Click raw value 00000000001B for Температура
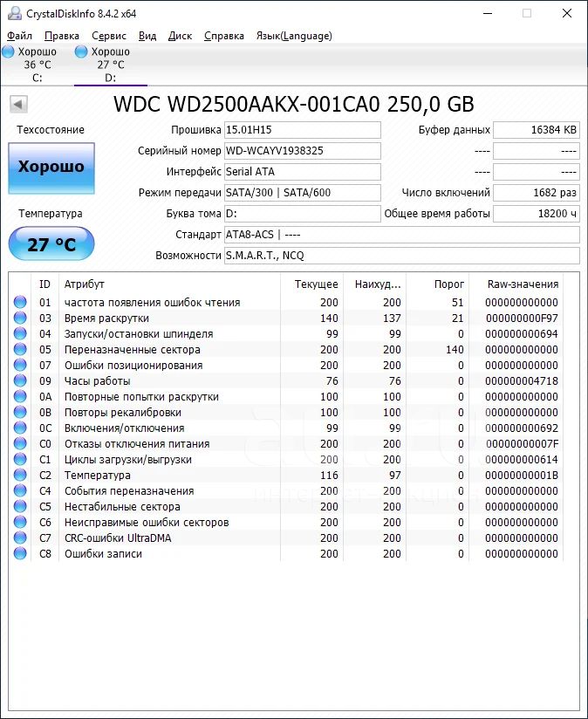The width and height of the screenshot is (588, 719). coord(522,475)
